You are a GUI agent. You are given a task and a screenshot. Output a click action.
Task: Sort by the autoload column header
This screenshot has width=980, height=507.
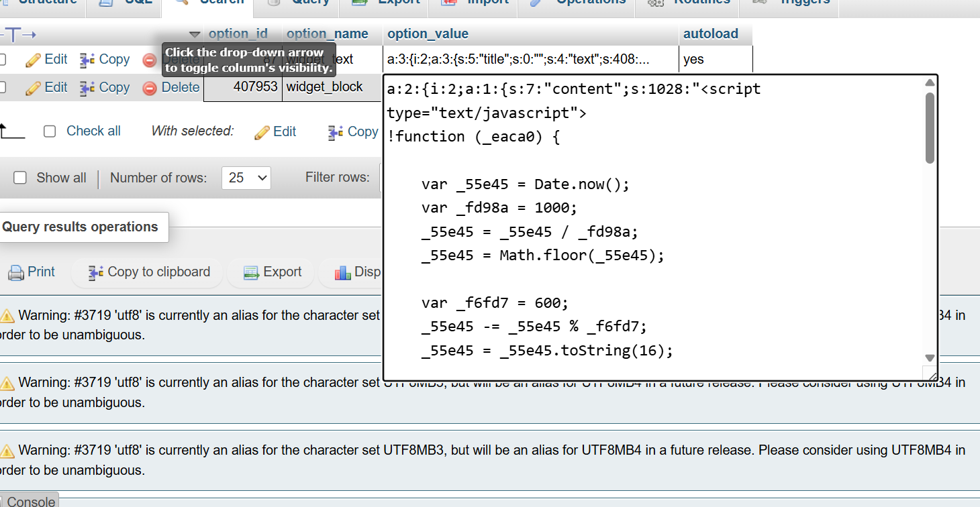710,34
